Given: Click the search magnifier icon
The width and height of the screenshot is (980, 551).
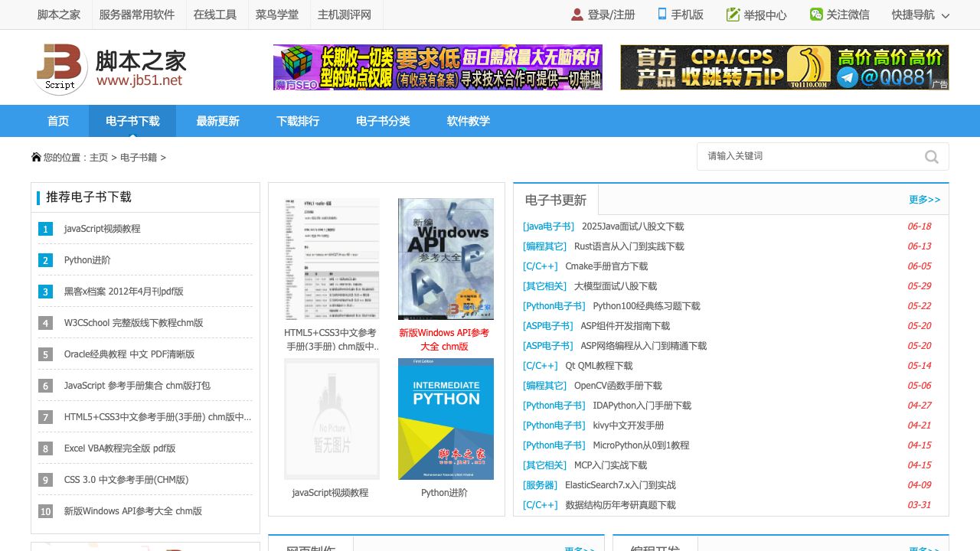Looking at the screenshot, I should 931,157.
